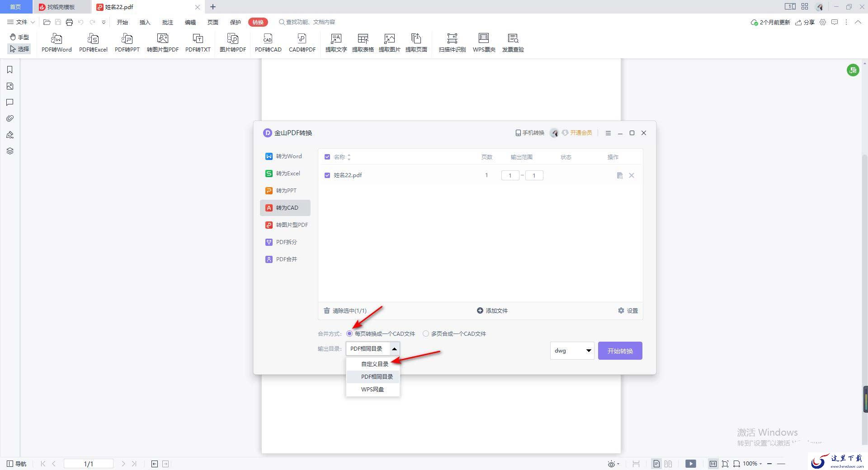Click 清除选中(1/1) button
The height and width of the screenshot is (470, 868).
(345, 310)
